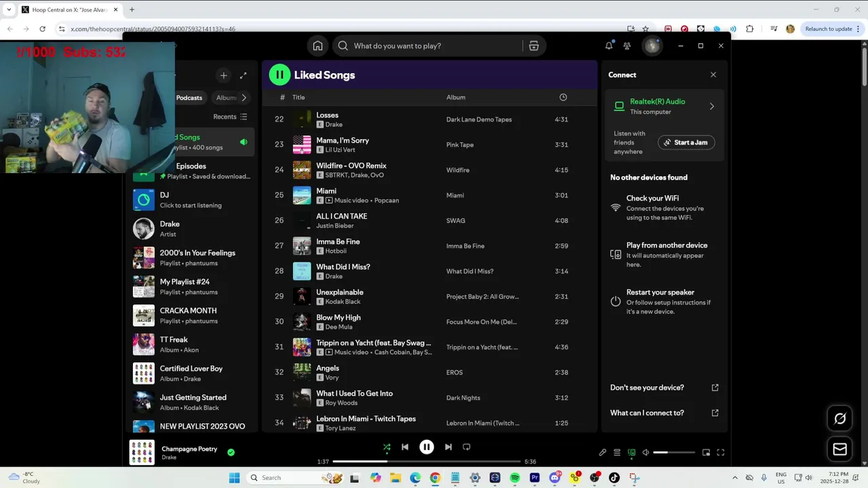Open the Recents sort dropdown

tap(230, 117)
